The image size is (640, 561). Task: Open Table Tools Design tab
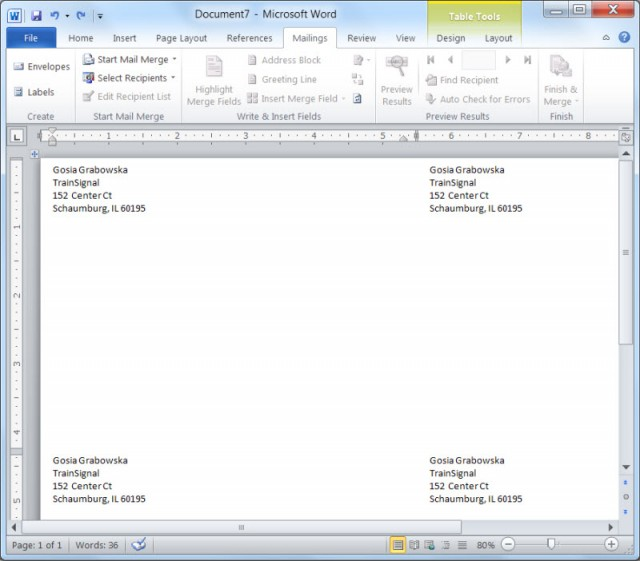pos(451,38)
